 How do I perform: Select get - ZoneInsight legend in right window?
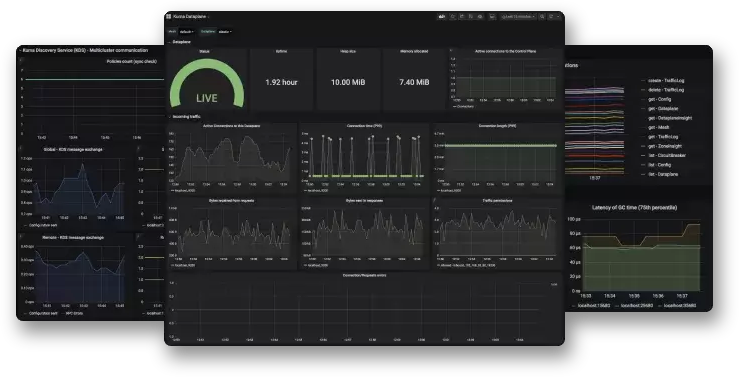coord(661,146)
